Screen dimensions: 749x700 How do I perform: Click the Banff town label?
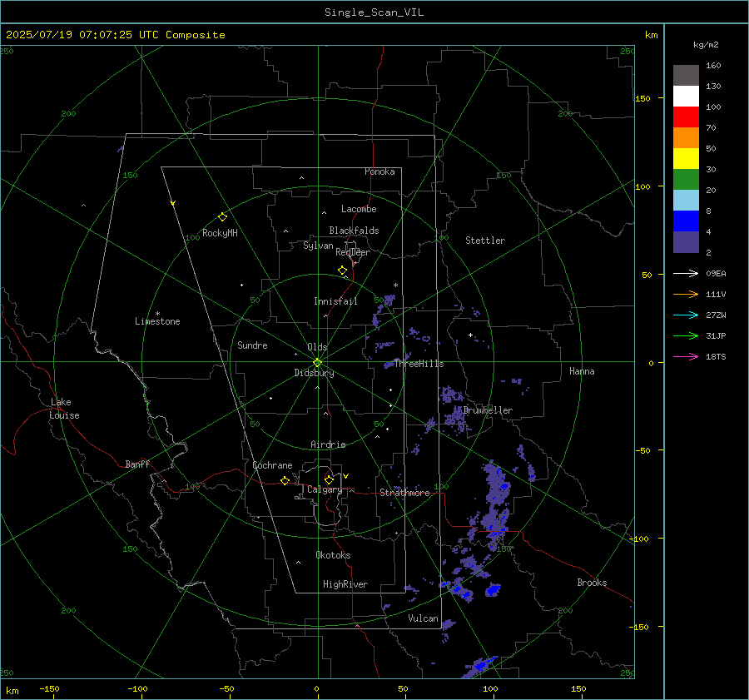tap(137, 464)
